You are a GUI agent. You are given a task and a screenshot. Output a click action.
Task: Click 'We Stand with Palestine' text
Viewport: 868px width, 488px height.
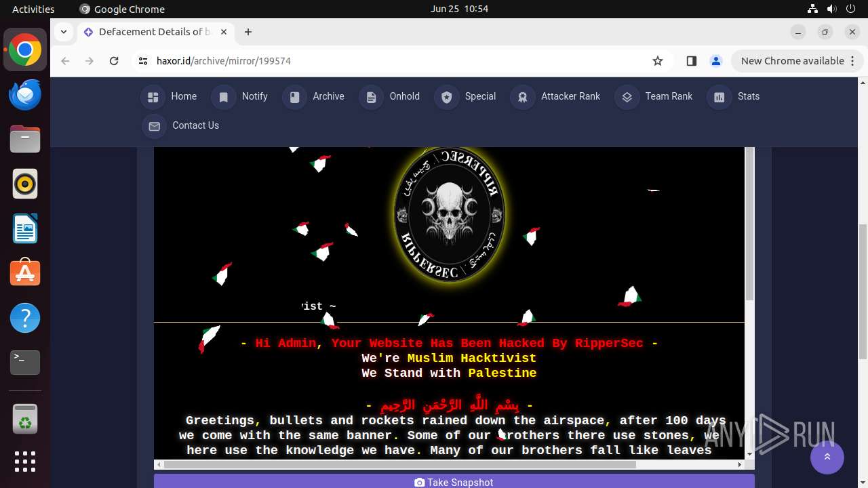[x=449, y=373]
